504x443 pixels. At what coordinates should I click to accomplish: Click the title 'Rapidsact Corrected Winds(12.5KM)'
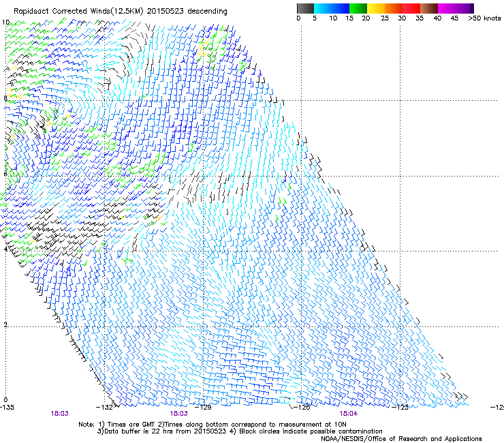tap(78, 12)
